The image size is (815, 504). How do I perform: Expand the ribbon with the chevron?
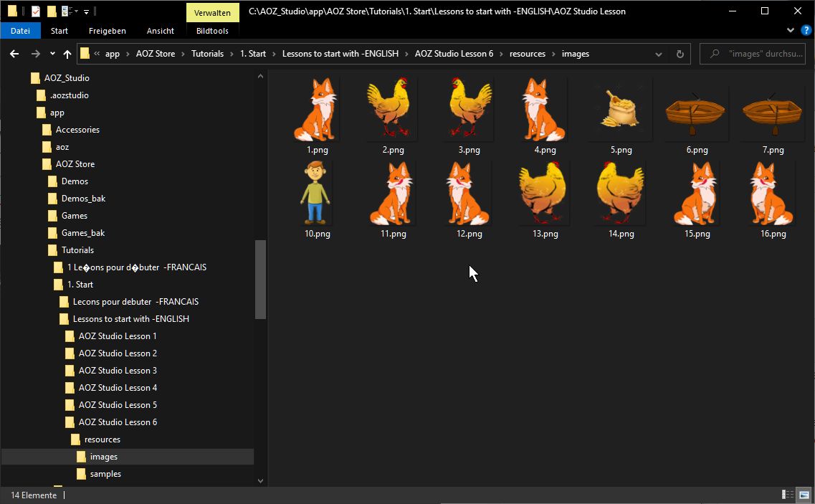[x=791, y=31]
